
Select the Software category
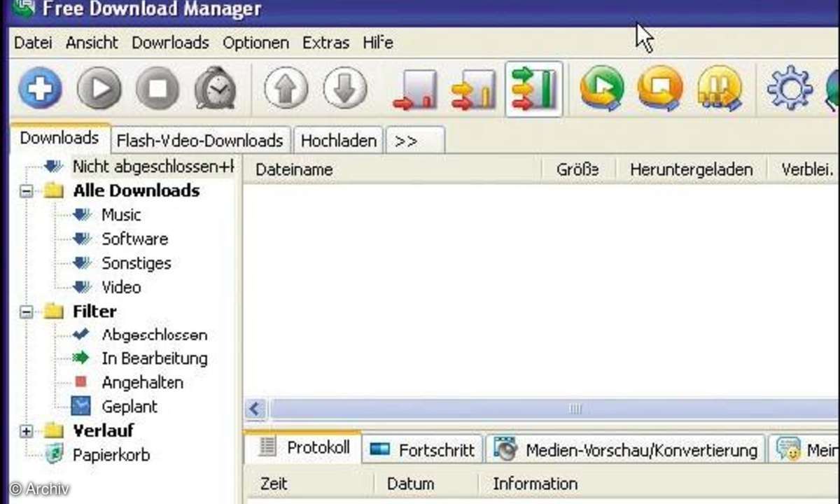click(134, 239)
